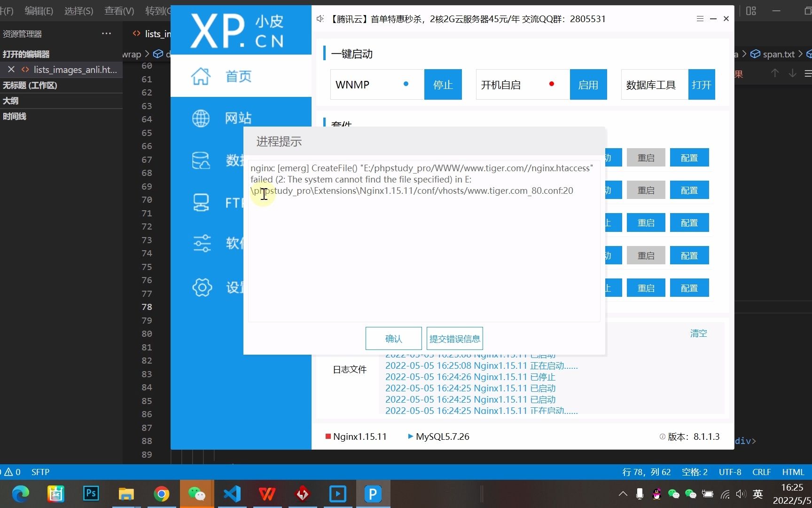
Task: Click VS Code next match down arrow
Action: tap(792, 73)
